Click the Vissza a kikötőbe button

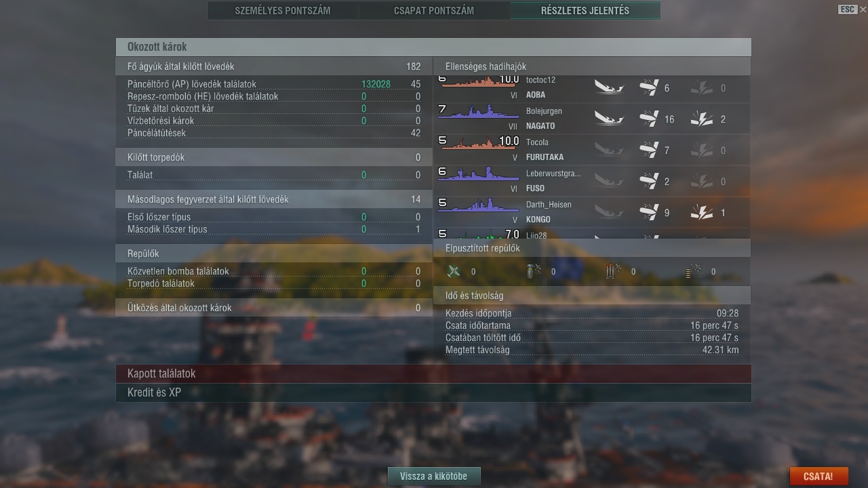point(433,476)
